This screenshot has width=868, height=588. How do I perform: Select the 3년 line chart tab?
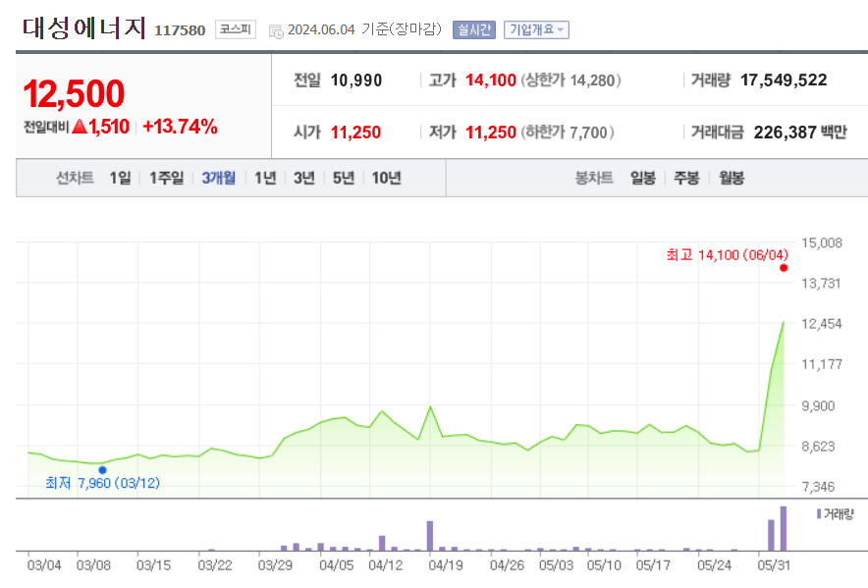pyautogui.click(x=304, y=178)
